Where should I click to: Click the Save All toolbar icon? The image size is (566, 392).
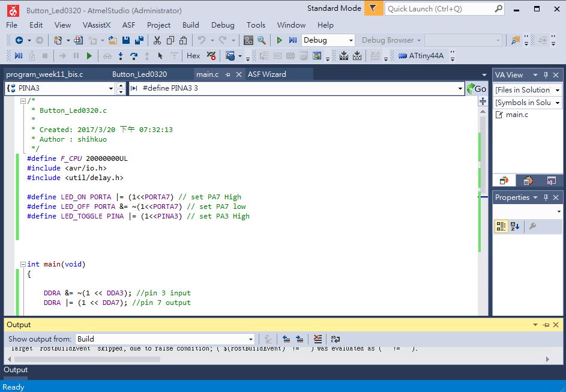point(139,40)
